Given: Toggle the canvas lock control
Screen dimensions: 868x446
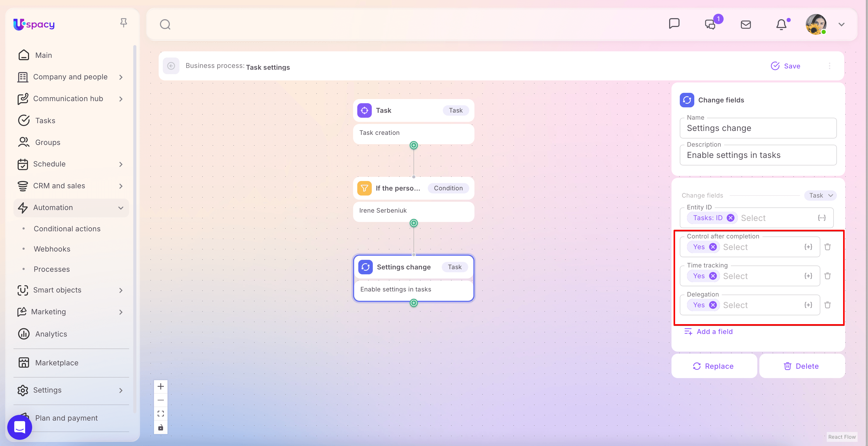Looking at the screenshot, I should click(x=161, y=427).
